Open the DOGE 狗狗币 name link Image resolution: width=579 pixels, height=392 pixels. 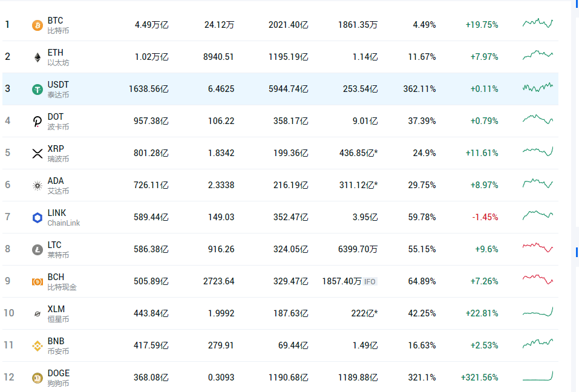point(58,378)
